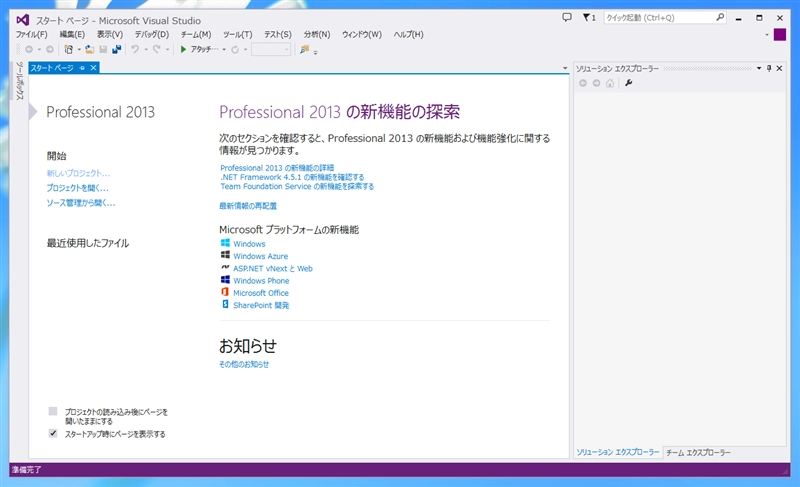
Task: Click the Save toolbar icon
Action: 103,49
